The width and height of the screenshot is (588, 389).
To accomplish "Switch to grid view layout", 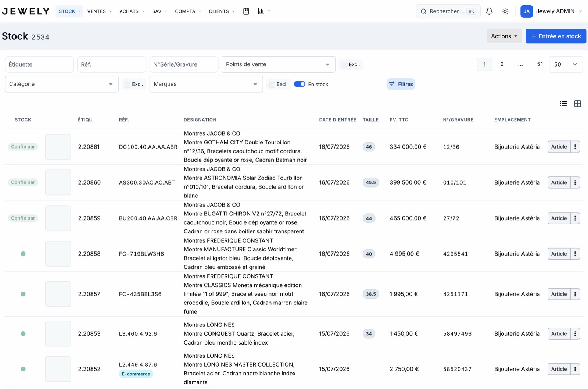I will (578, 104).
